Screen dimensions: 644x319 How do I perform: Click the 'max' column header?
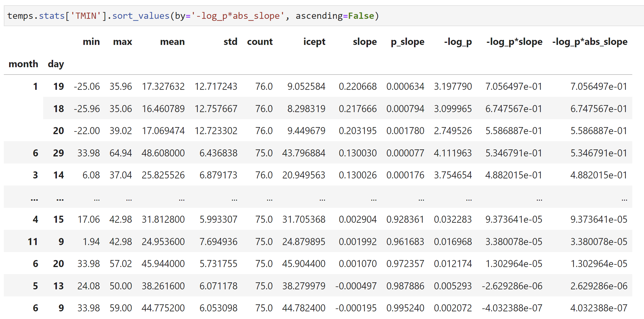[x=122, y=42]
